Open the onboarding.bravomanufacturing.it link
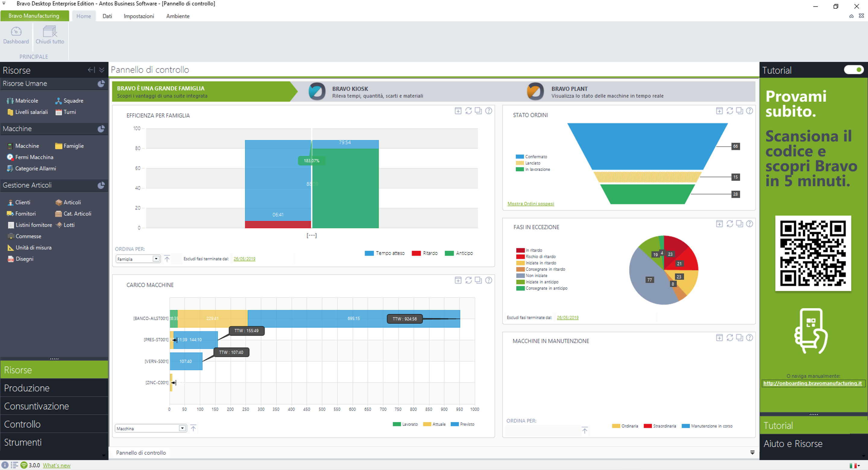 click(813, 383)
